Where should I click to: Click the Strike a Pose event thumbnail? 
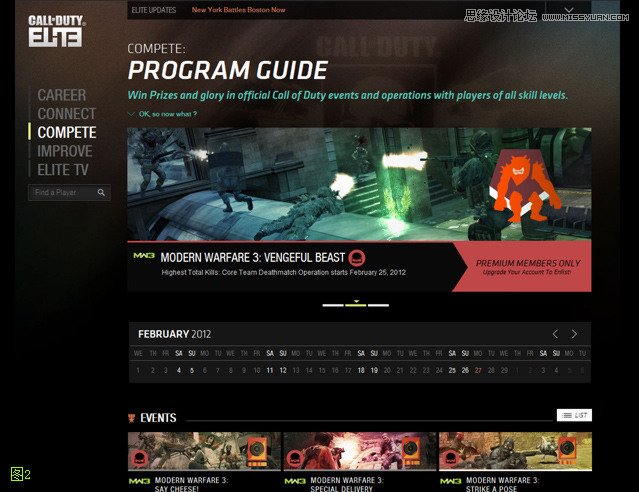(x=516, y=451)
